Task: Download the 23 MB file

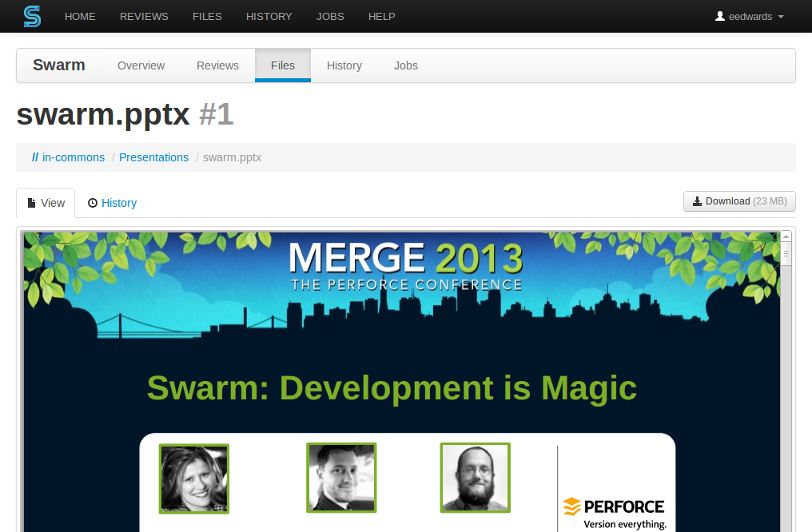Action: pyautogui.click(x=739, y=201)
